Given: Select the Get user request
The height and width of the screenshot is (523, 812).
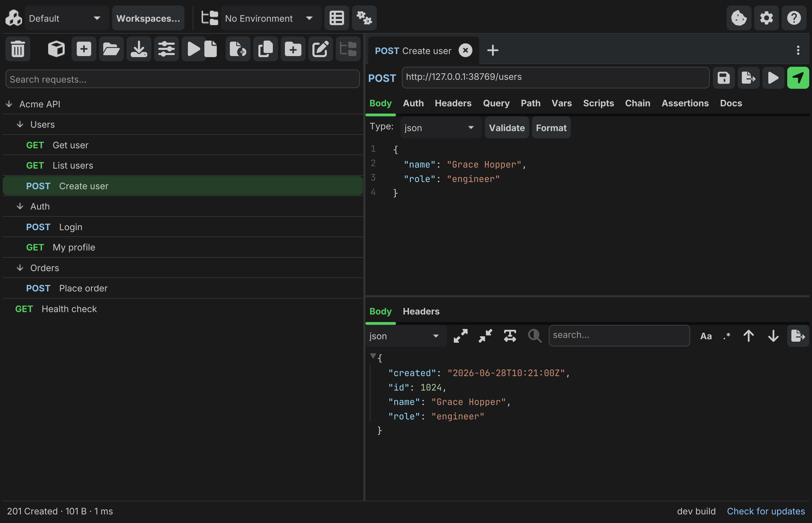Looking at the screenshot, I should pyautogui.click(x=183, y=145).
